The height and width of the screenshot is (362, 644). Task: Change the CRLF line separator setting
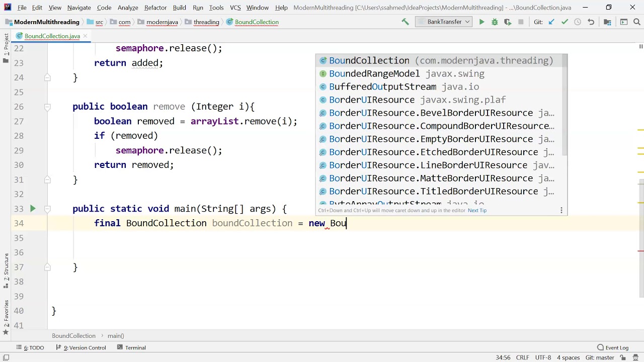(522, 357)
